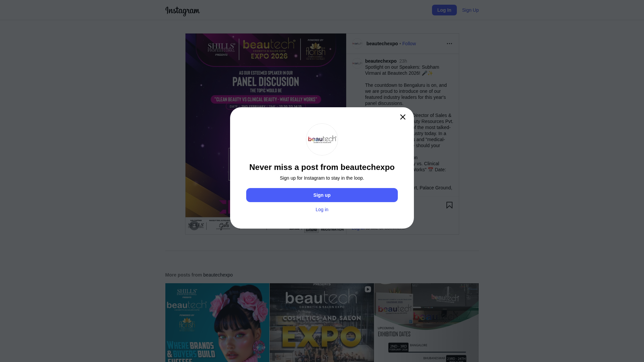Screen dimensions: 644x362
Task: Open the Cosmetics and Salon Expo thumbnail
Action: 322,322
